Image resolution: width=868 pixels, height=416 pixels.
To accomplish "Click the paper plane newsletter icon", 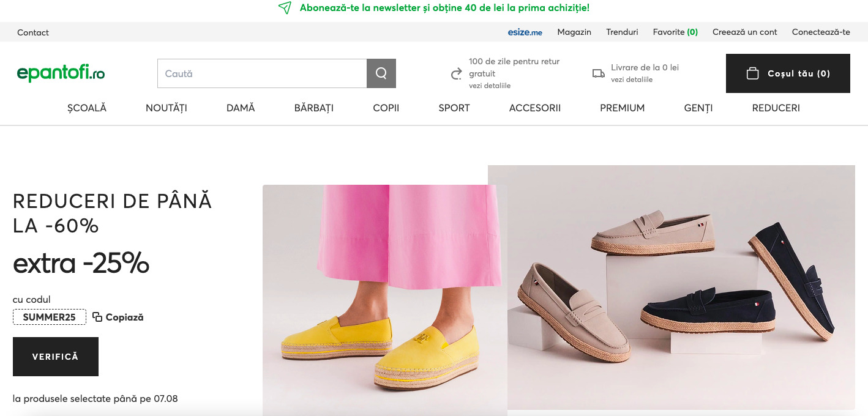I will click(x=285, y=8).
